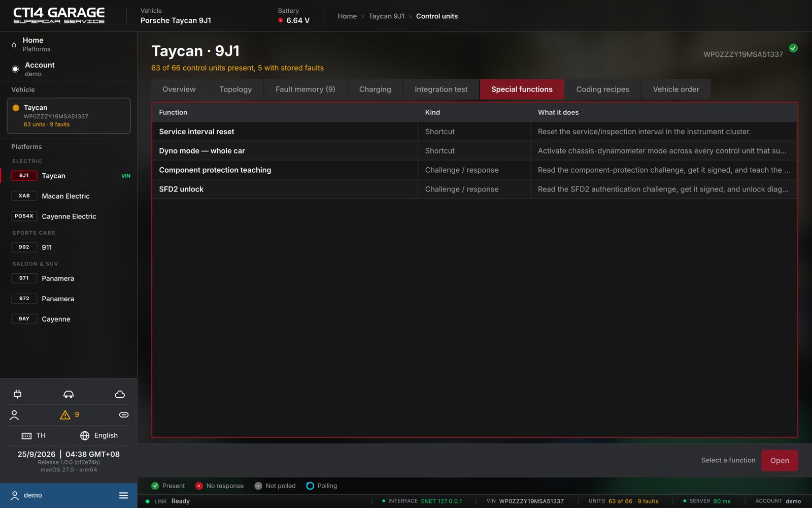The height and width of the screenshot is (508, 812).
Task: Click the 992 platform badge
Action: pyautogui.click(x=24, y=247)
